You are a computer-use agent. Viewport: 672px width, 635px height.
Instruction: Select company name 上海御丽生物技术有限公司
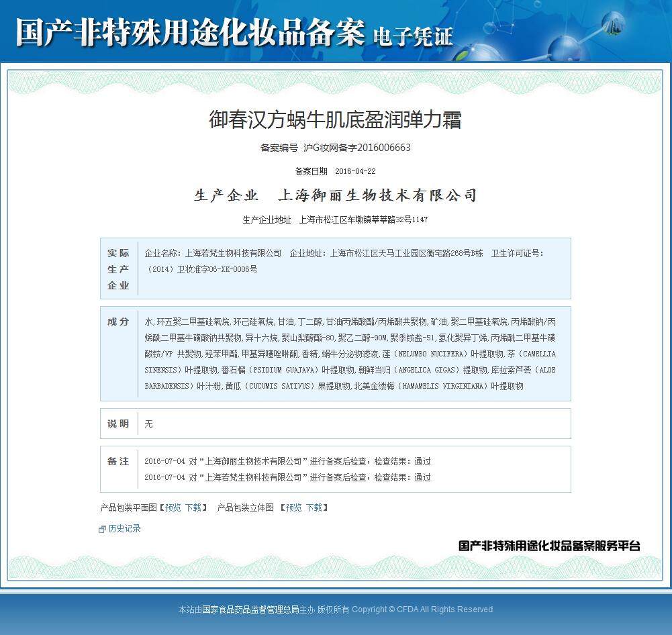pos(377,195)
